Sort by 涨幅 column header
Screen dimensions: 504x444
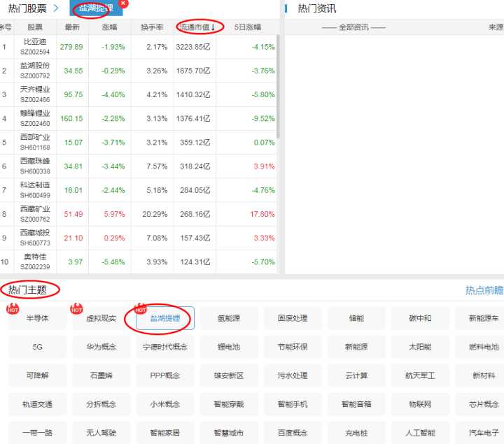(x=110, y=27)
